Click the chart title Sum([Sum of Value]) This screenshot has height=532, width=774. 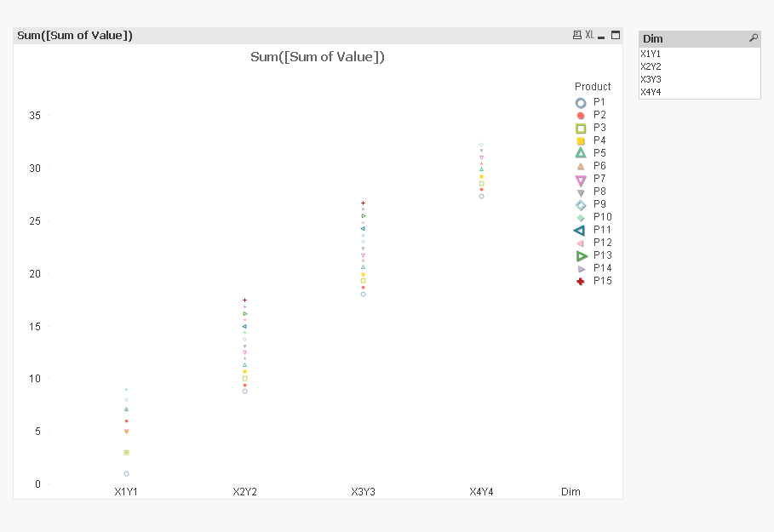(x=317, y=57)
